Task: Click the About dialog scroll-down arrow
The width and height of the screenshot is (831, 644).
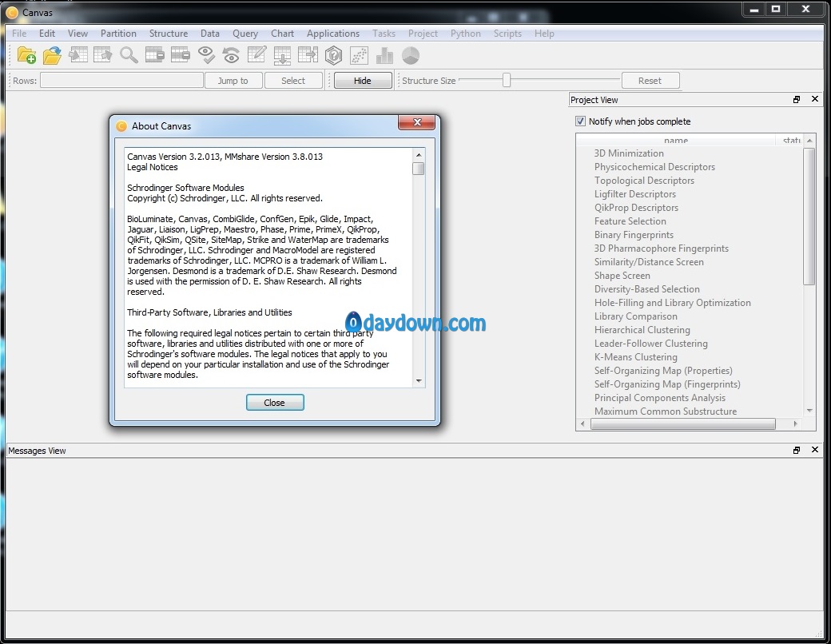Action: 419,380
